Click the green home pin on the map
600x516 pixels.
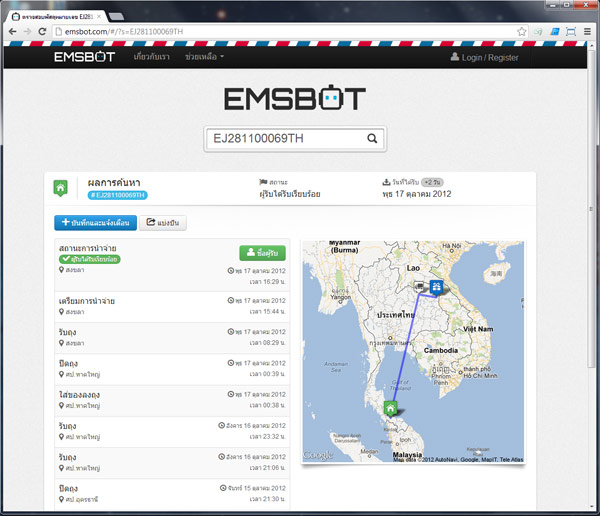(390, 408)
